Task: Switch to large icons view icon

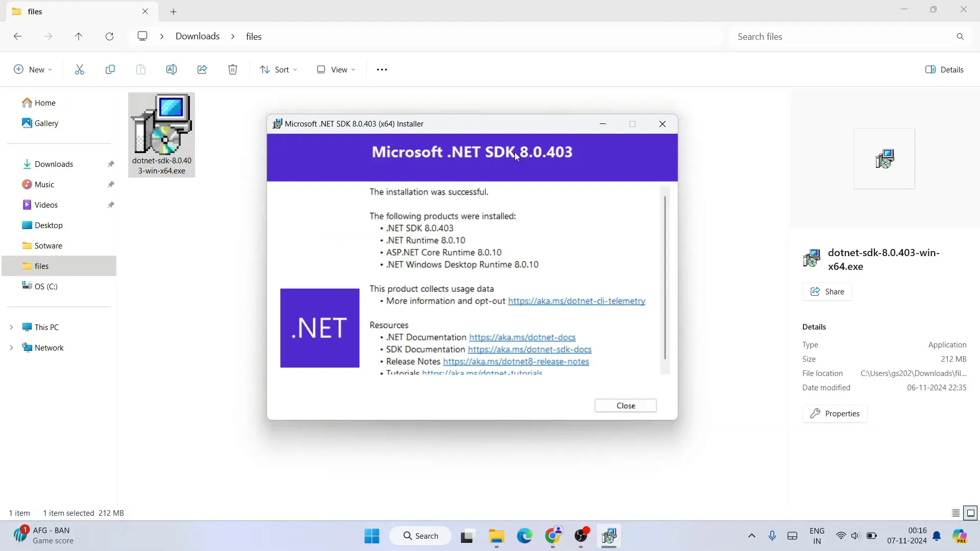Action: [x=971, y=513]
